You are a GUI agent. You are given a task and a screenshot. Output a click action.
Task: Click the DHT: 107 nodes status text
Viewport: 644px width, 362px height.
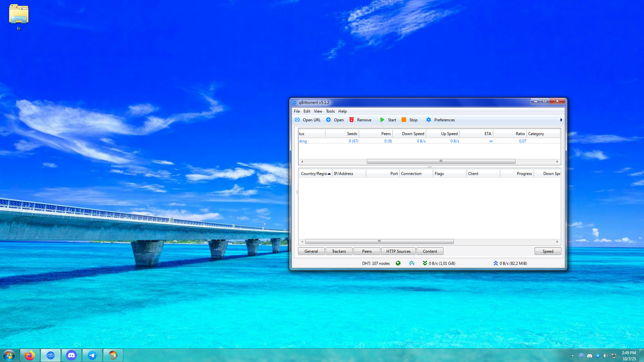(376, 263)
